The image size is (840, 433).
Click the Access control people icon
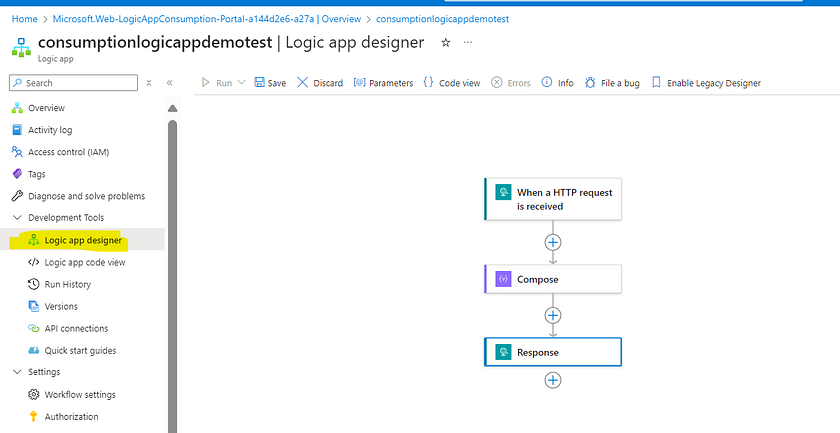(17, 152)
